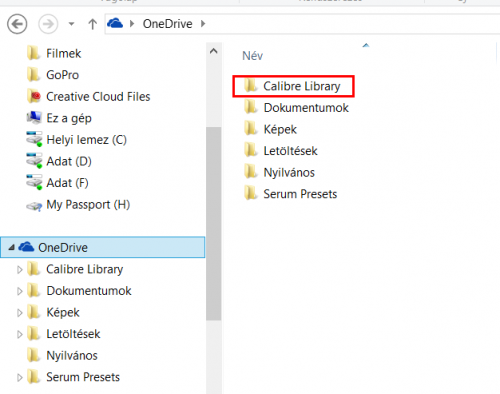Click the OneDrive text in address bar
Screen dimensions: 500x394
[x=167, y=24]
